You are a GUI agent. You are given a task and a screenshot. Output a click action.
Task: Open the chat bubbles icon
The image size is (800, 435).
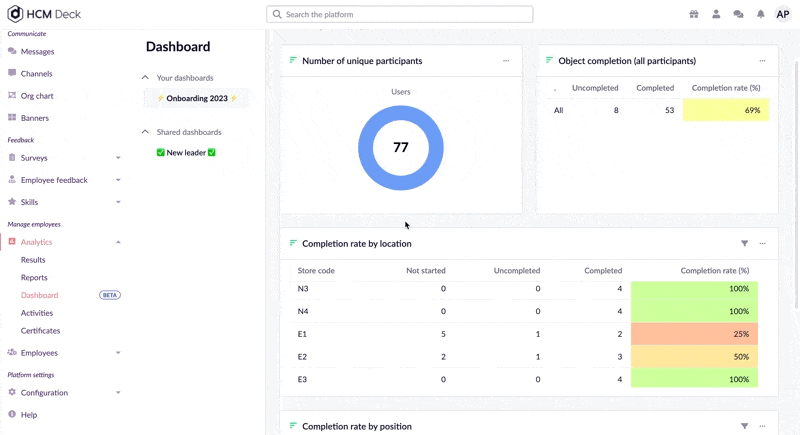[x=738, y=14]
